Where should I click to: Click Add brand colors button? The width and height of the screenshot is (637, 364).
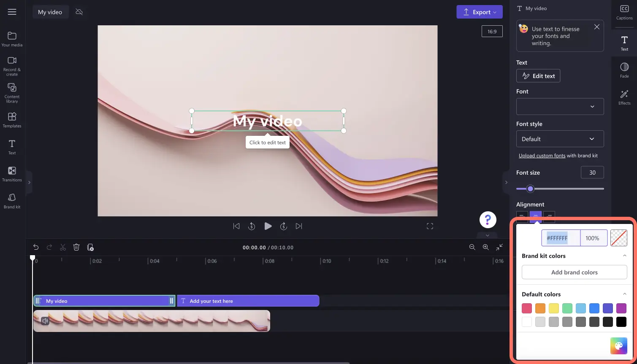pos(574,272)
